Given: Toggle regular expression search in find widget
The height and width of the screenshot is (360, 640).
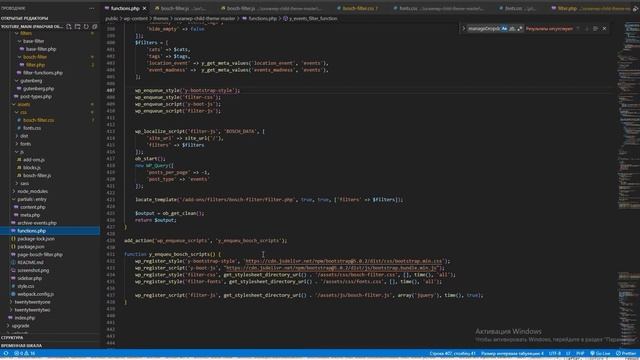Looking at the screenshot, I should [x=519, y=29].
